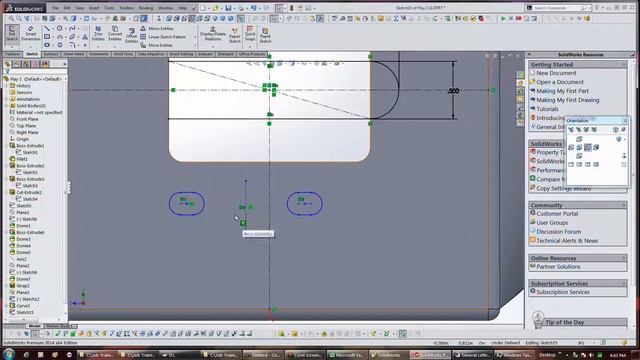
Task: Select the Spline sketch tool
Action: point(72,29)
